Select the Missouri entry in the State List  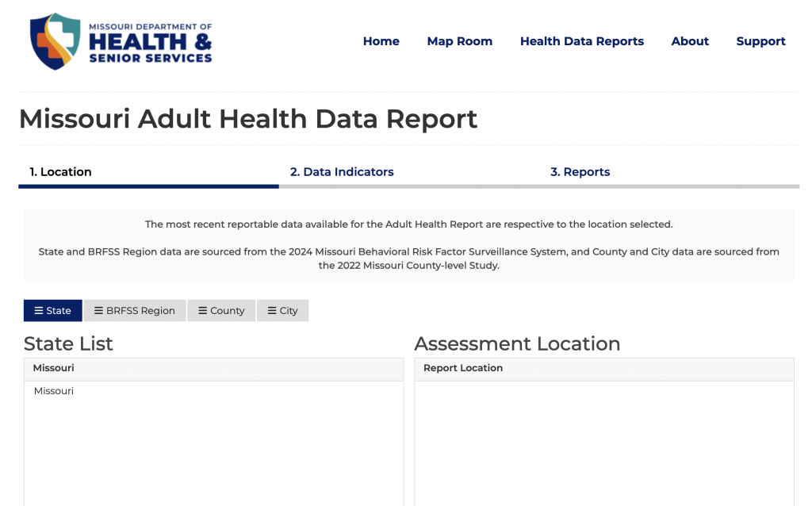coord(54,391)
